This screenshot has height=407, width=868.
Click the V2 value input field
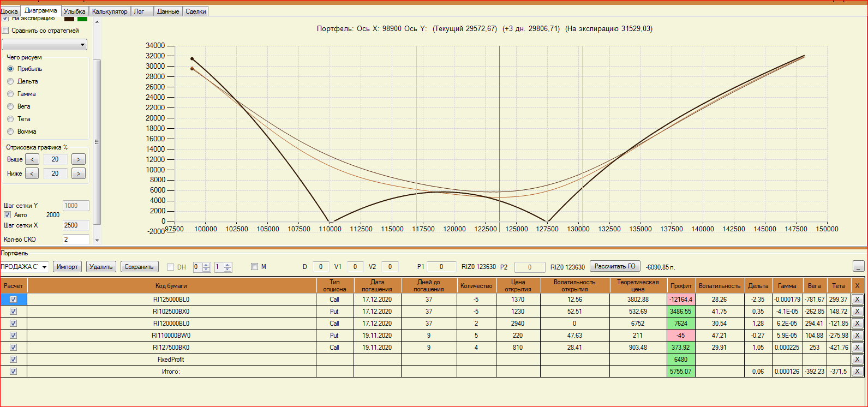tap(390, 267)
